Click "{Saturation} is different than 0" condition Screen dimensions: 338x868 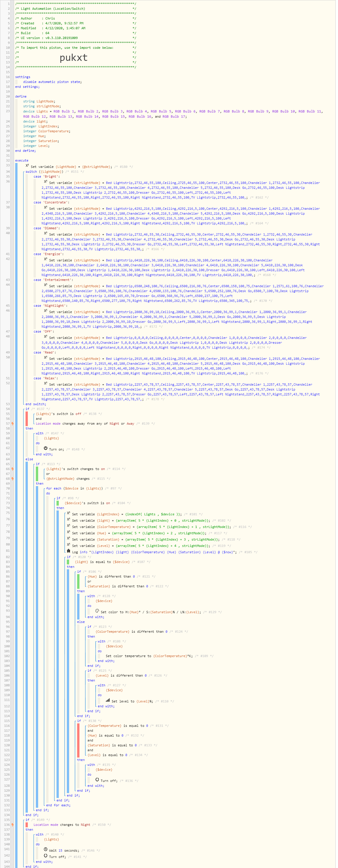(x=118, y=586)
